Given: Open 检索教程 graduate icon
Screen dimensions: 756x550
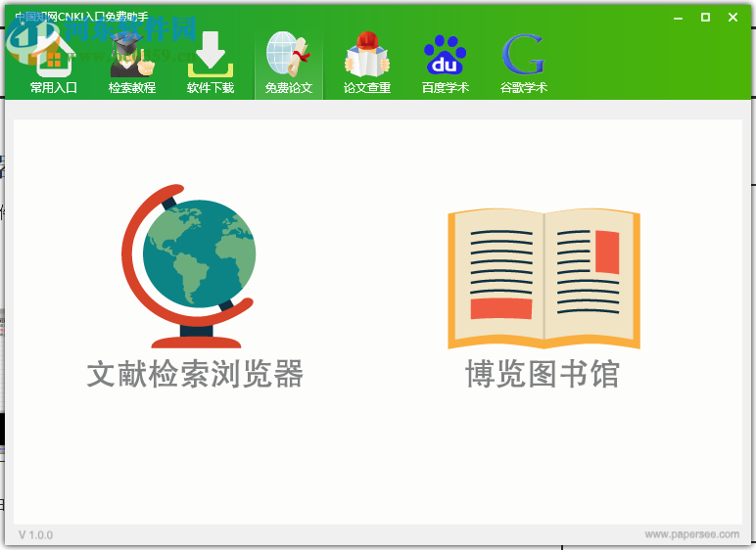Looking at the screenshot, I should point(132,55).
